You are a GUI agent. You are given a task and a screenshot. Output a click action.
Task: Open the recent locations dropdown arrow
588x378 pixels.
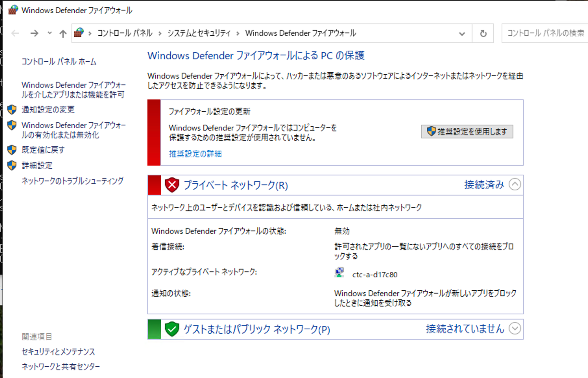[x=50, y=33]
